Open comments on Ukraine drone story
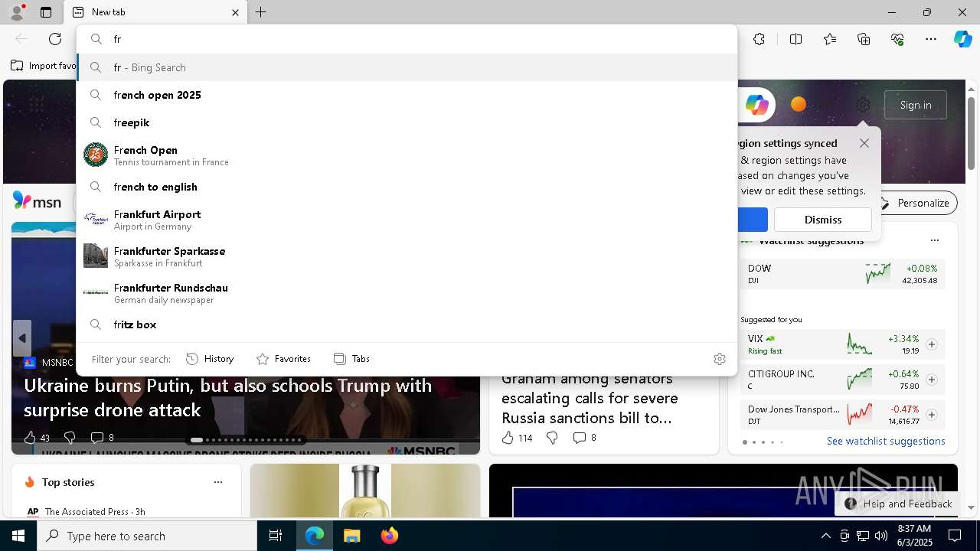 [x=103, y=438]
